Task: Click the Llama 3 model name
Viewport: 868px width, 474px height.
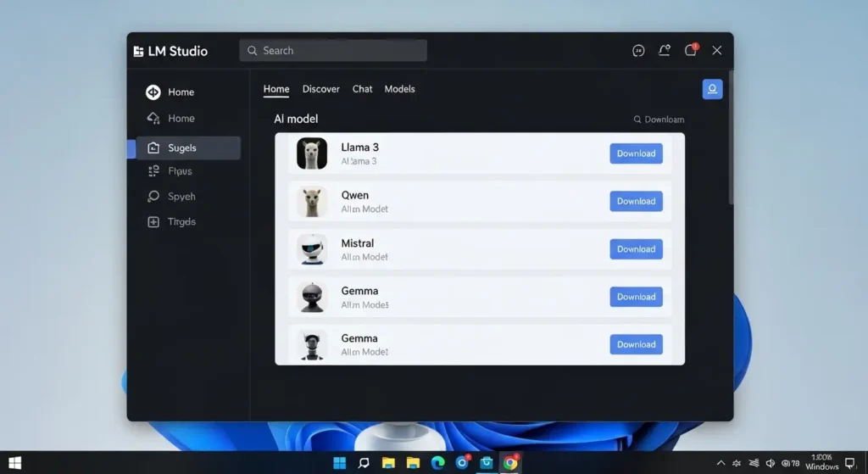Action: [x=359, y=148]
